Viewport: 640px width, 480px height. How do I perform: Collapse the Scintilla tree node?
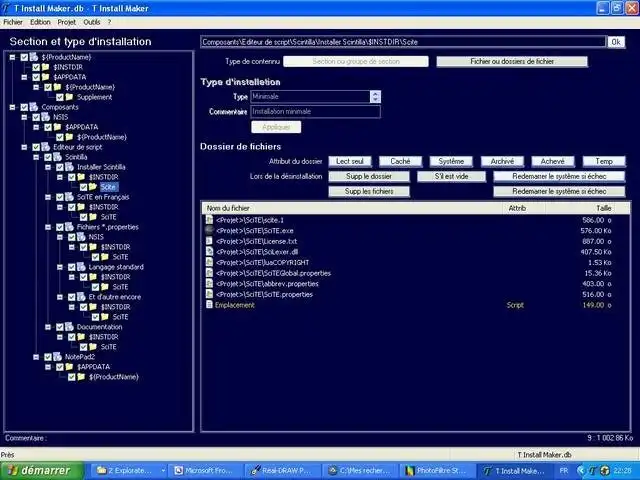pos(36,157)
